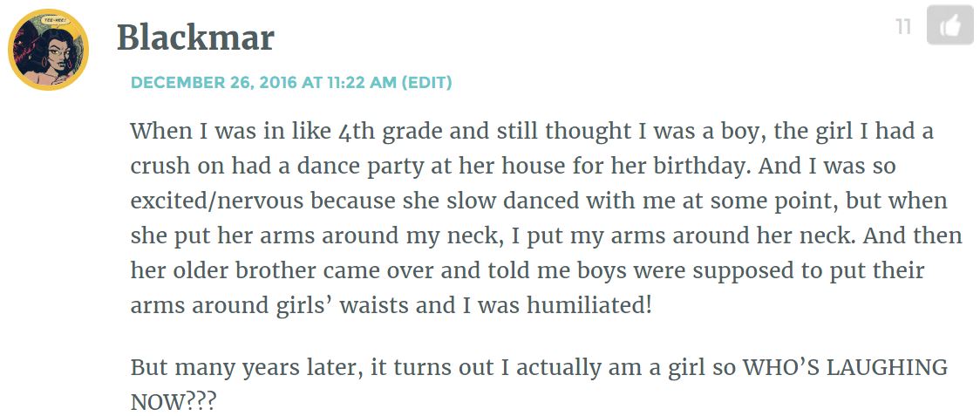This screenshot has width=980, height=416.
Task: Click the "WHO'S LAUGHING" text in comment
Action: 844,367
